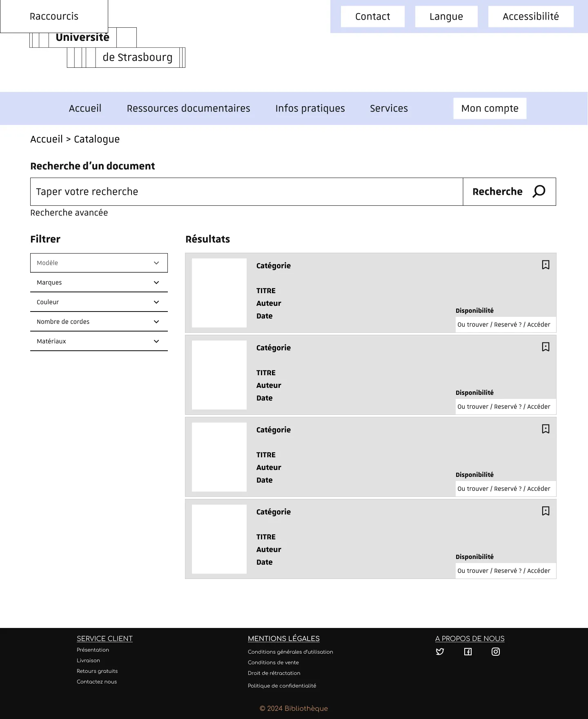The height and width of the screenshot is (719, 588).
Task: Open Livraison footer link
Action: click(x=88, y=660)
